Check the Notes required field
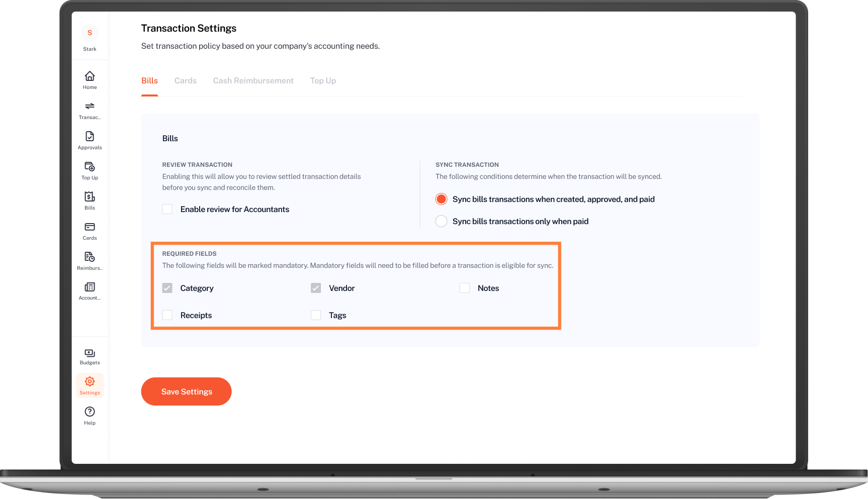The width and height of the screenshot is (868, 499). coord(465,288)
